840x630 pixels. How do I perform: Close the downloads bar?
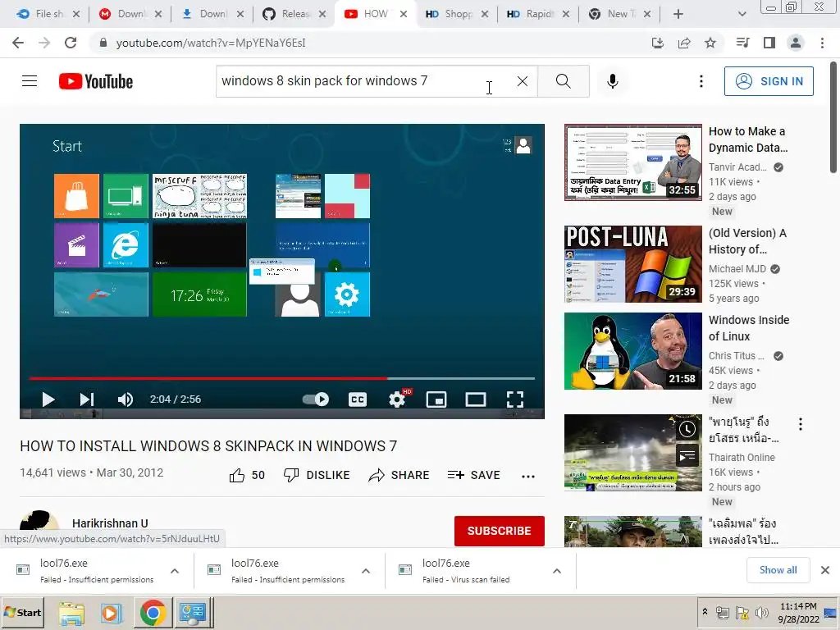tap(825, 570)
